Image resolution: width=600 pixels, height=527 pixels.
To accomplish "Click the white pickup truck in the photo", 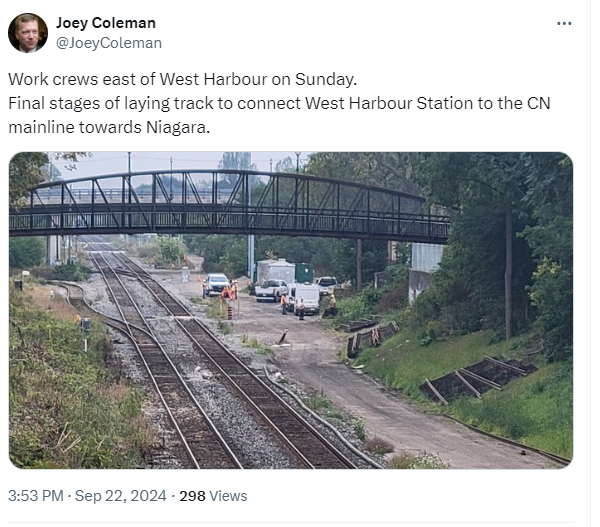I will pos(271,290).
